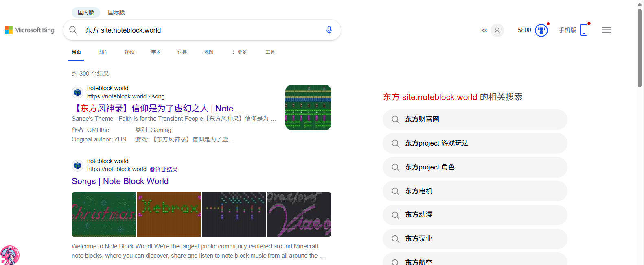Image resolution: width=644 pixels, height=265 pixels.
Task: Search related term 东方动漫
Action: point(475,215)
